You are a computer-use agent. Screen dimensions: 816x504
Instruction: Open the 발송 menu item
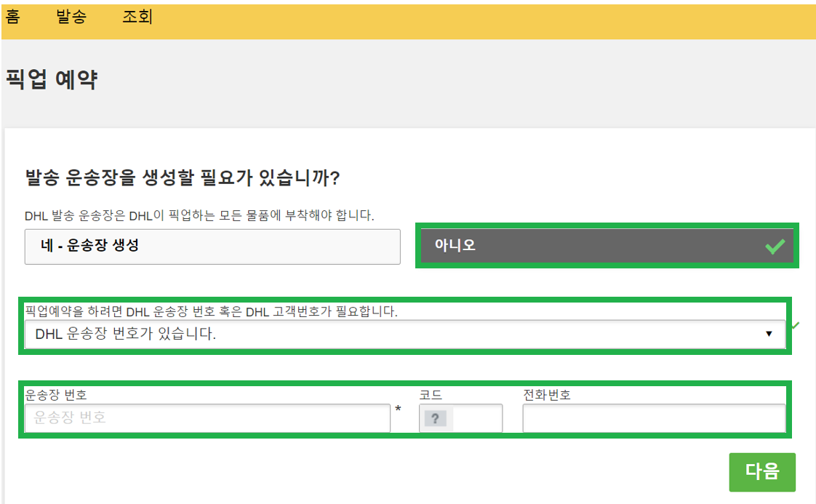pyautogui.click(x=71, y=17)
